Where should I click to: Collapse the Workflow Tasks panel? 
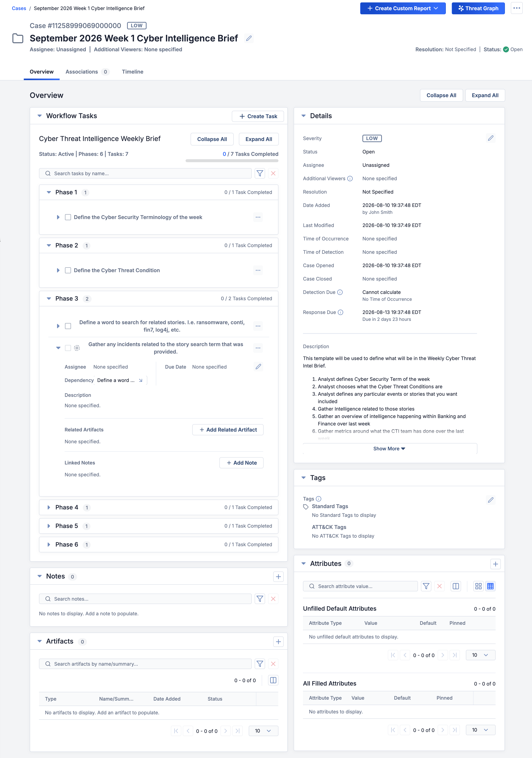pos(40,116)
